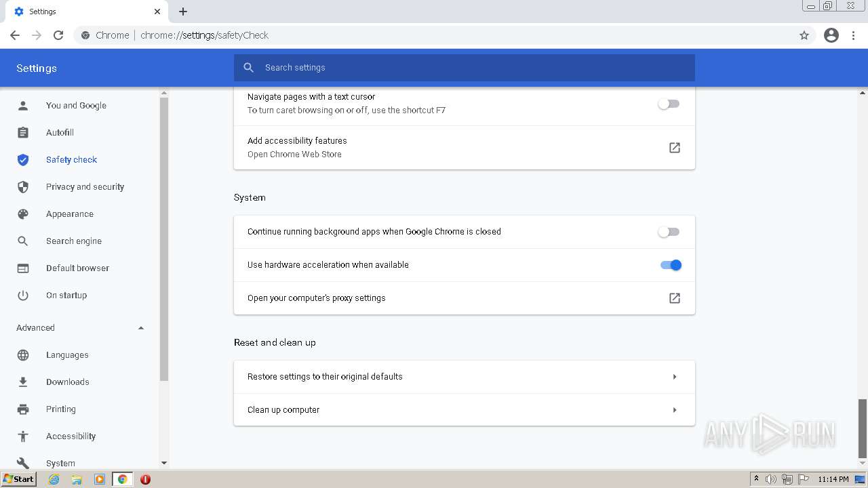Click the Search engine magnifier icon
The height and width of the screenshot is (488, 868).
23,241
